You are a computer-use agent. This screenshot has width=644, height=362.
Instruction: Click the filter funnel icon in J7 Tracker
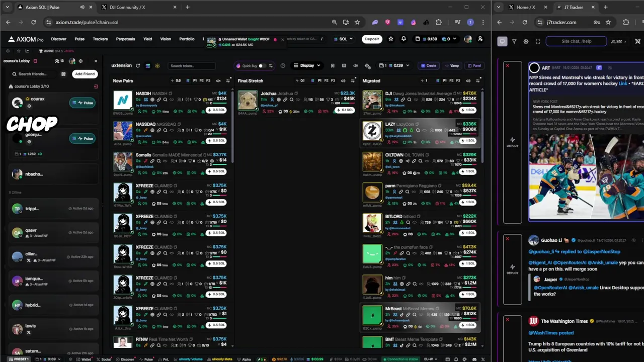[514, 41]
